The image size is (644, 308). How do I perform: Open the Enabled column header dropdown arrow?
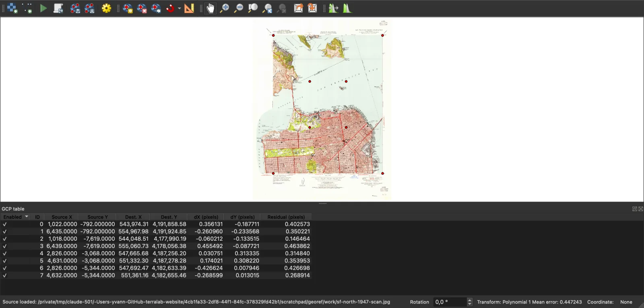pos(27,217)
